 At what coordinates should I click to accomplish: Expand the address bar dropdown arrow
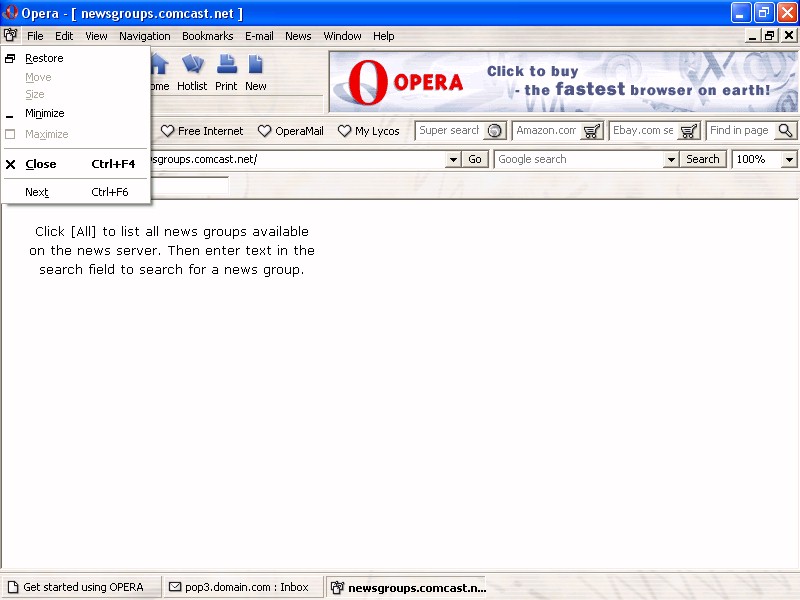(x=453, y=160)
